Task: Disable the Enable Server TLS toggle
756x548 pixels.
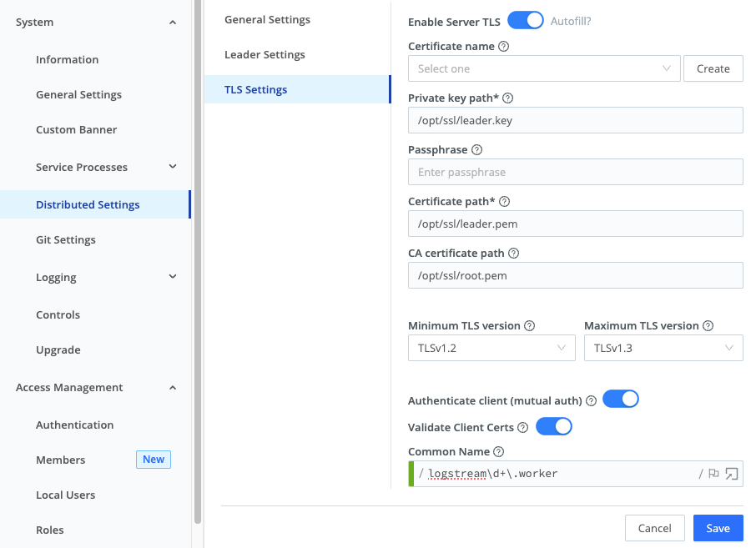Action: coord(525,20)
